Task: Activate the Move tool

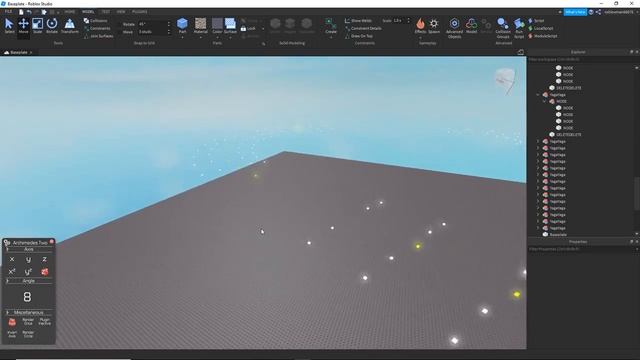Action: 23,26
